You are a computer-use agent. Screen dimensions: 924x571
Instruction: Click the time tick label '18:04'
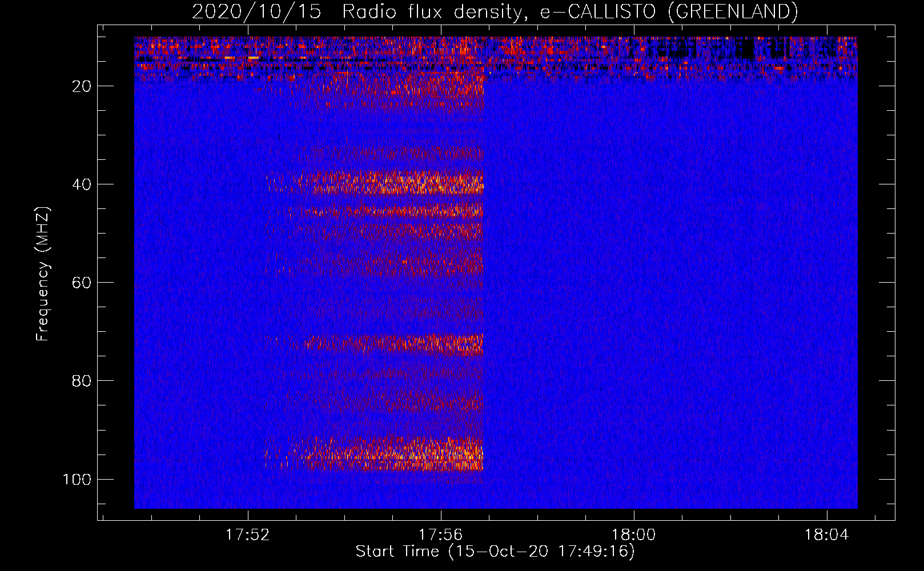coord(826,535)
